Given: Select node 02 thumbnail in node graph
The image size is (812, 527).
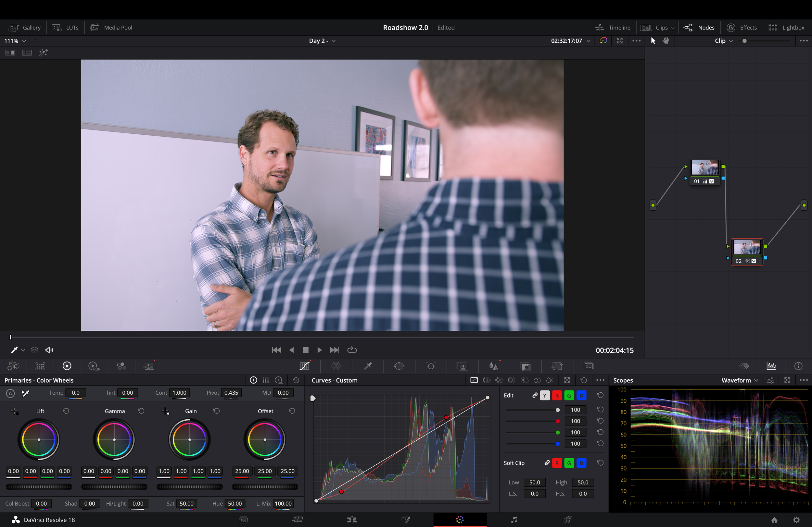Looking at the screenshot, I should coord(747,248).
